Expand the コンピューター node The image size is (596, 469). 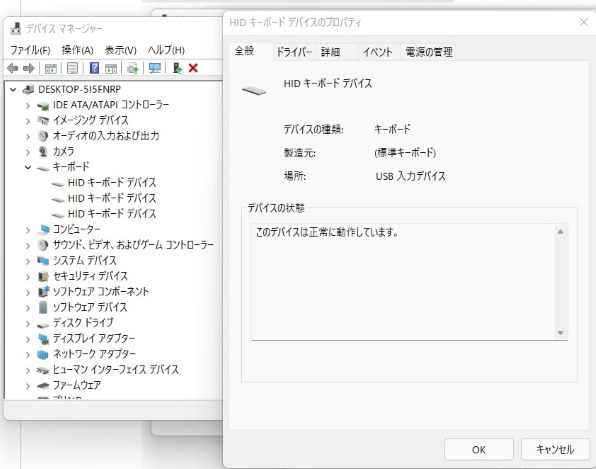(x=28, y=230)
